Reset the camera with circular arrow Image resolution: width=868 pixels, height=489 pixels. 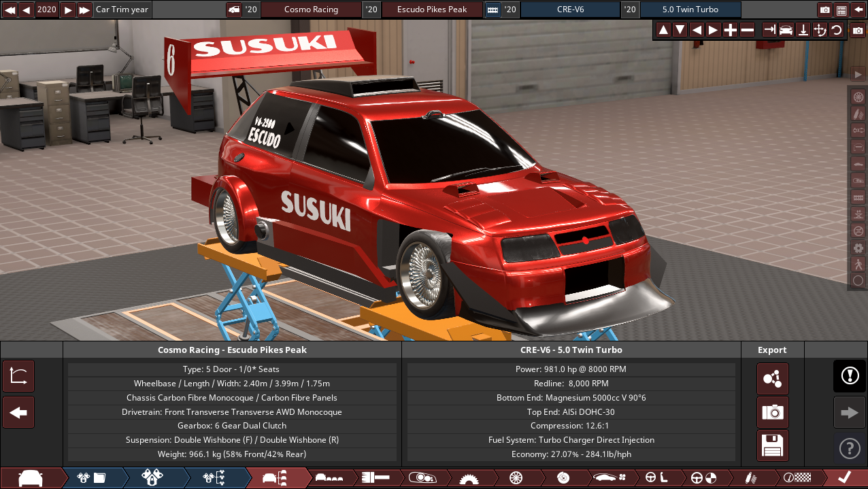(x=836, y=30)
